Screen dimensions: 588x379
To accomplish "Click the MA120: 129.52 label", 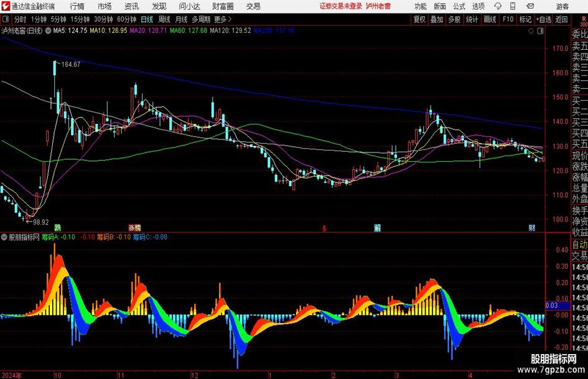I will 230,30.
